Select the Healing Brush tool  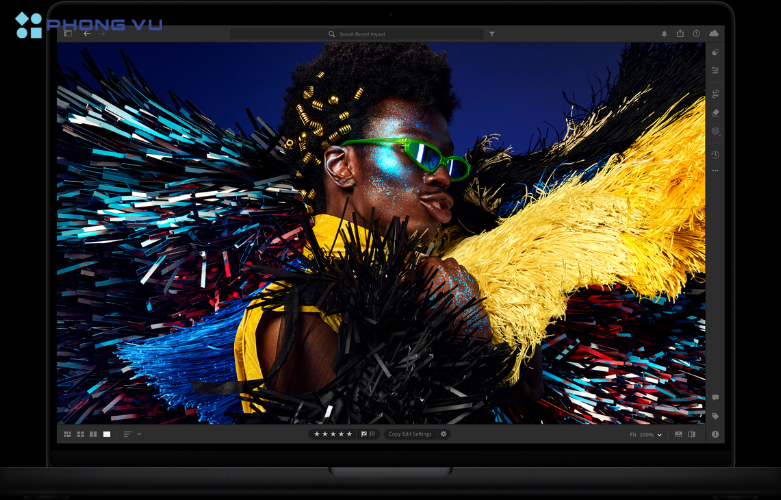click(715, 113)
